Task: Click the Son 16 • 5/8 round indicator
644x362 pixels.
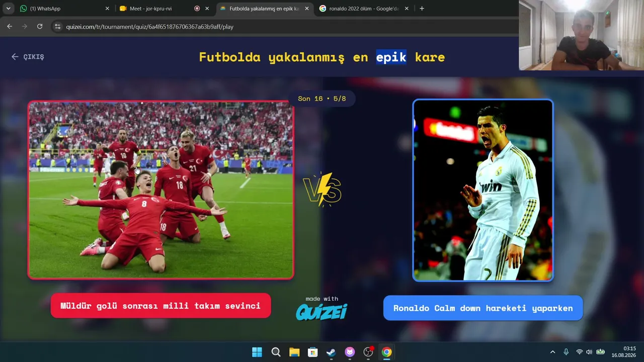Action: click(322, 99)
